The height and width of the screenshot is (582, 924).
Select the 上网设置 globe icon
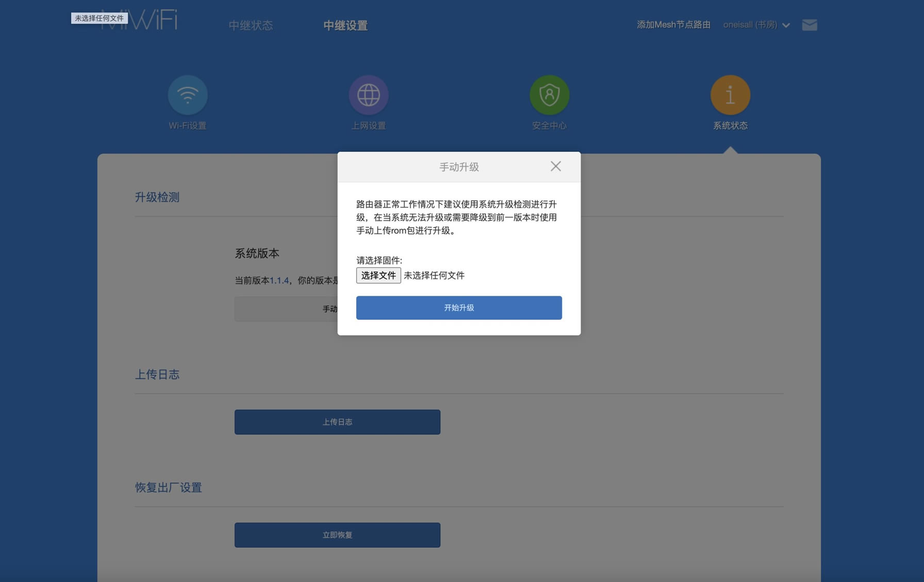pyautogui.click(x=369, y=95)
